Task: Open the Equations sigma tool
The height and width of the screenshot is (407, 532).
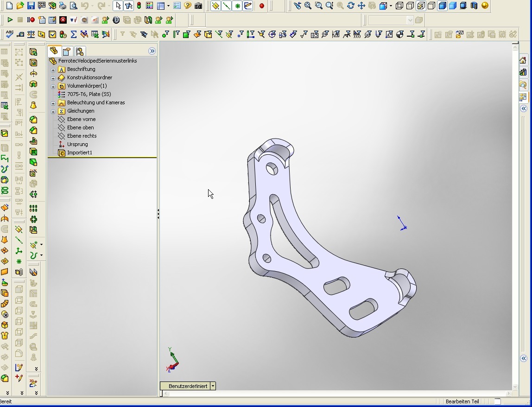Action: pos(73,34)
